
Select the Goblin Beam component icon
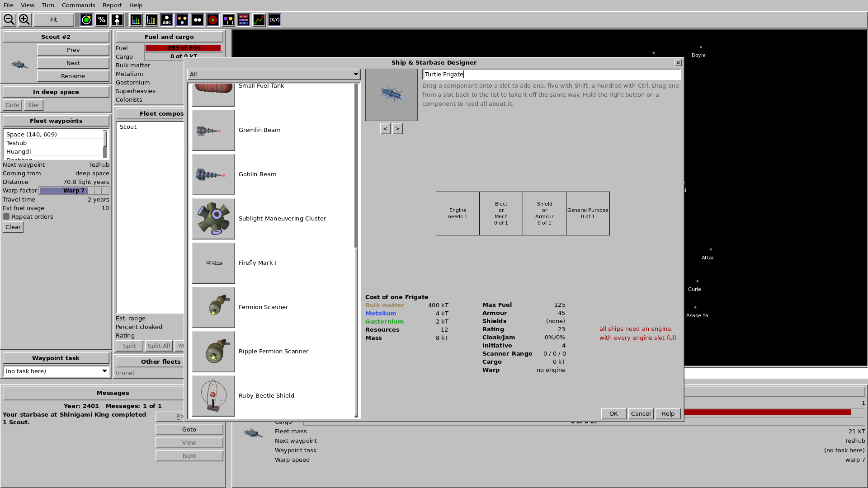tap(213, 174)
